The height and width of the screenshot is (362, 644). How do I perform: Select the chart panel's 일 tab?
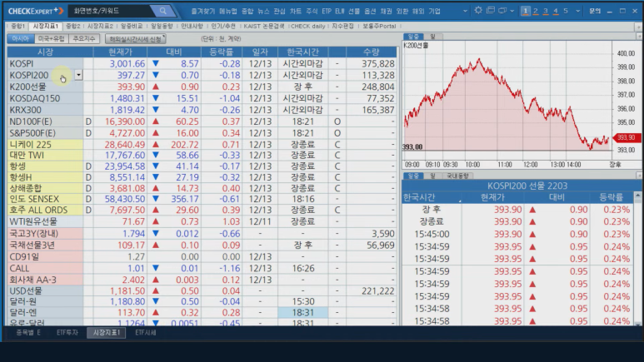(432, 37)
